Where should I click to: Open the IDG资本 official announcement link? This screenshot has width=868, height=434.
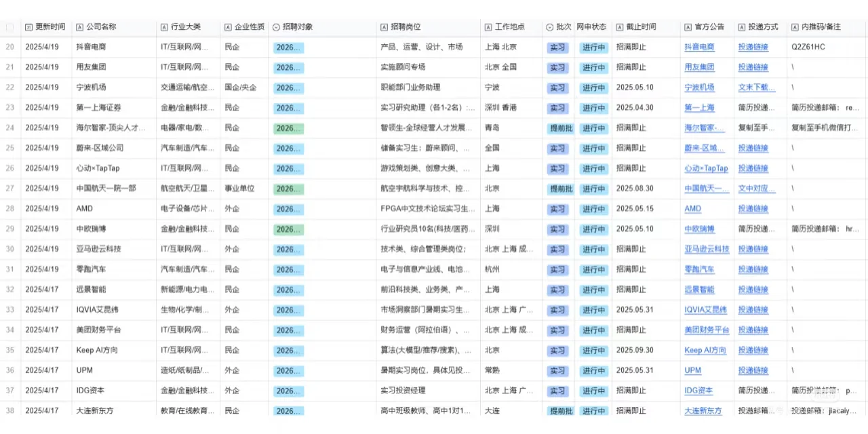coord(698,391)
